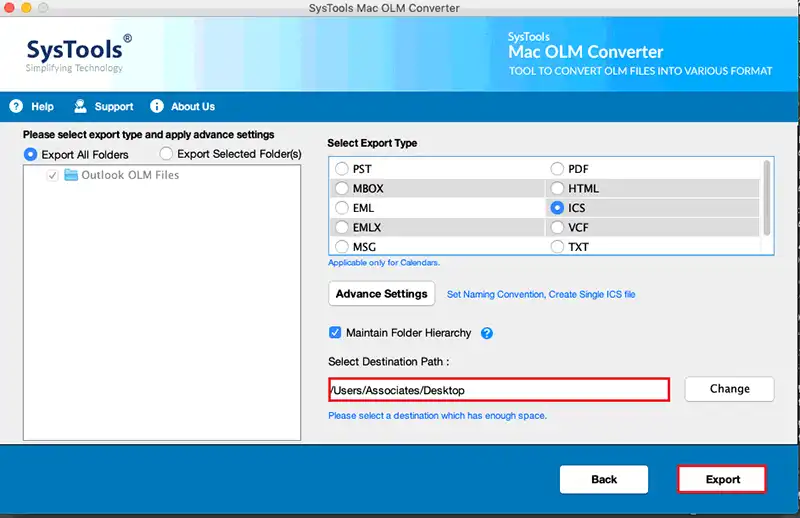The width and height of the screenshot is (800, 518).
Task: Click the destination path input field
Action: click(x=499, y=390)
